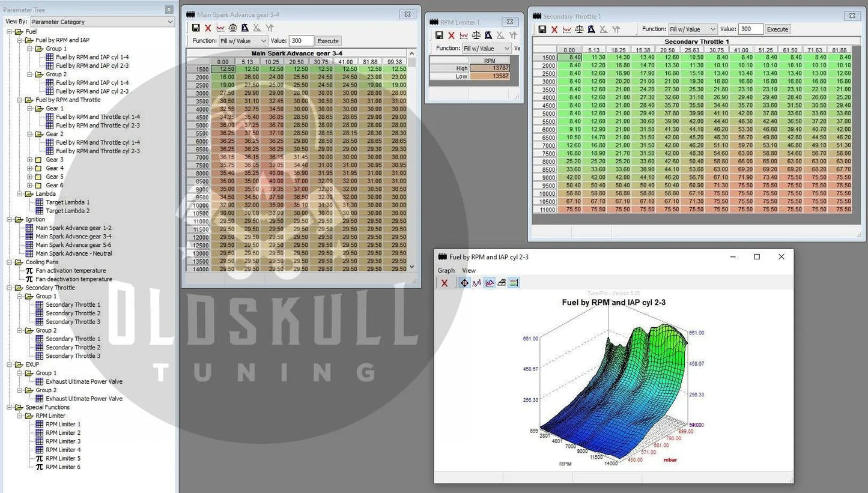This screenshot has height=493, width=868.
Task: Open Function dropdown in Secondary Throttle 1 window
Action: coord(693,29)
